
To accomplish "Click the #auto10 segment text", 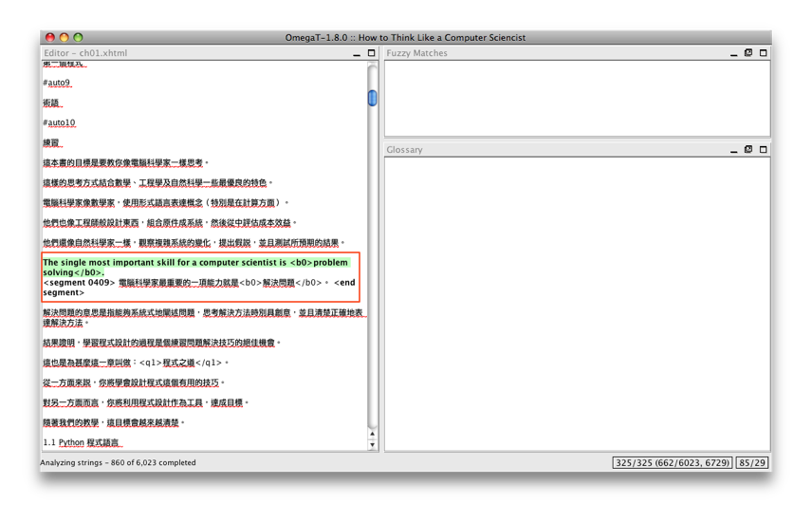I will click(x=59, y=123).
